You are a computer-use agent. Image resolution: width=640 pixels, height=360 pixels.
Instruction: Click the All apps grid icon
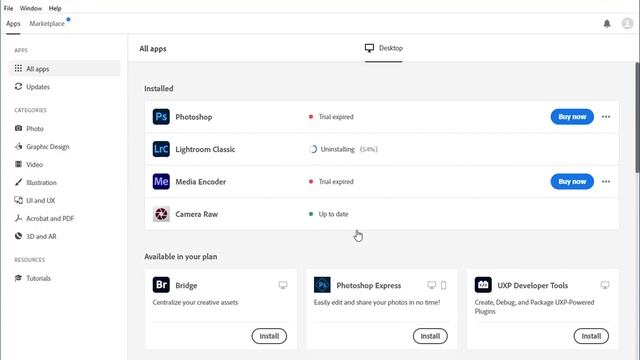pyautogui.click(x=18, y=68)
